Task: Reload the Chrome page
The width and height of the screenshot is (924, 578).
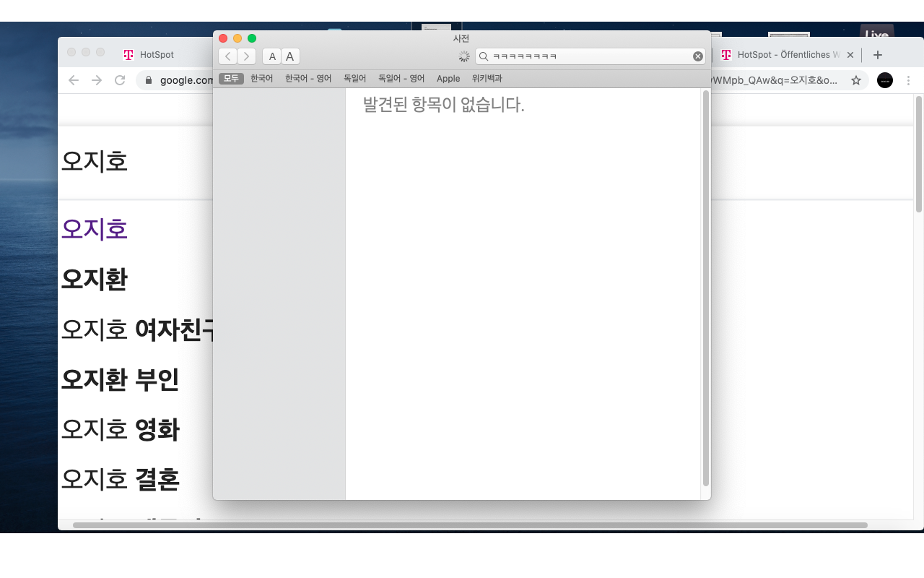Action: pos(121,80)
